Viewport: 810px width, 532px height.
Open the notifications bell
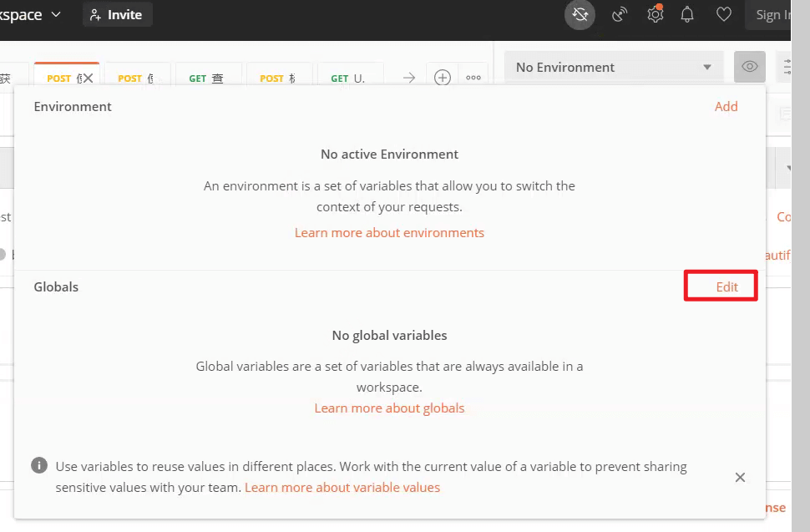688,15
